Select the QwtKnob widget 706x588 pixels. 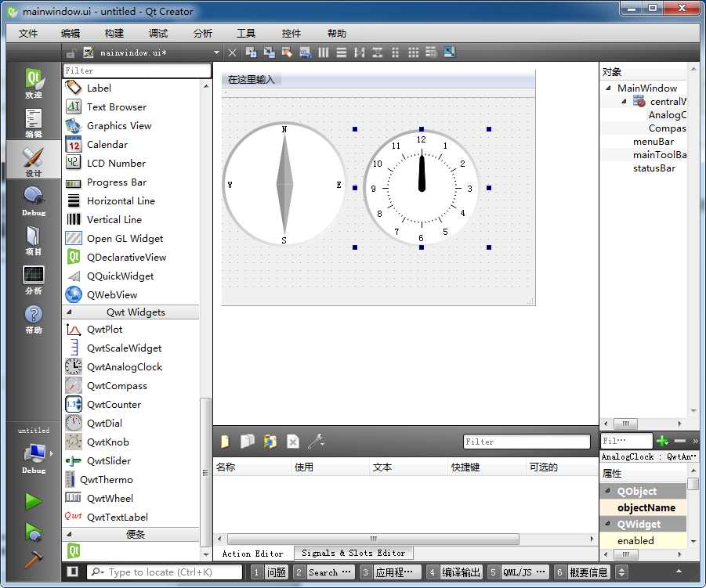pyautogui.click(x=107, y=442)
